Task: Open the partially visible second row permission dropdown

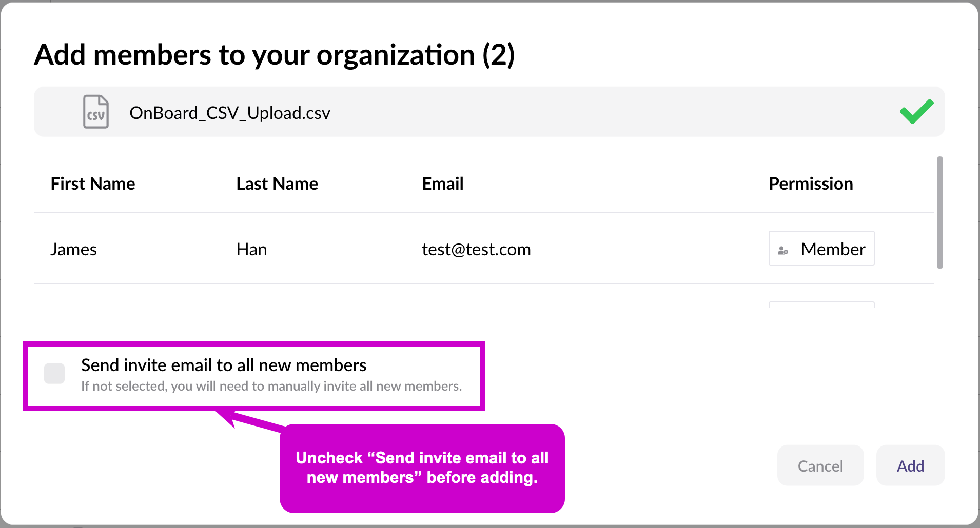Action: [821, 304]
